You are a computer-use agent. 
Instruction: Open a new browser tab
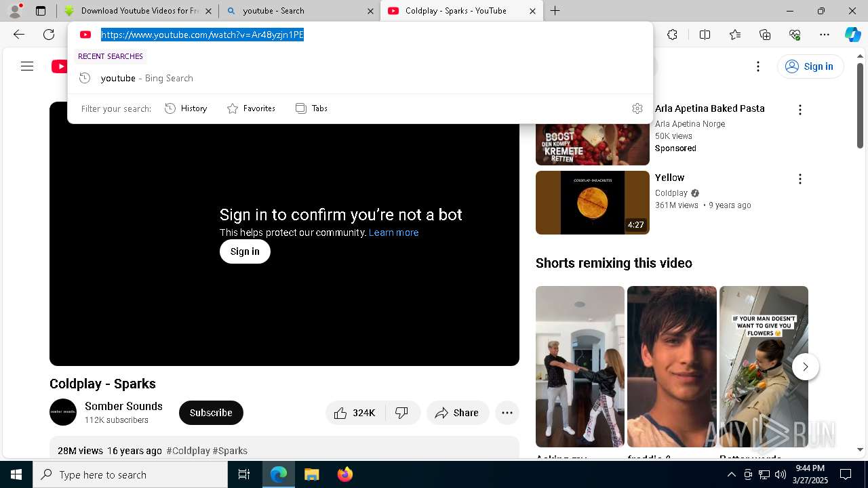click(555, 11)
